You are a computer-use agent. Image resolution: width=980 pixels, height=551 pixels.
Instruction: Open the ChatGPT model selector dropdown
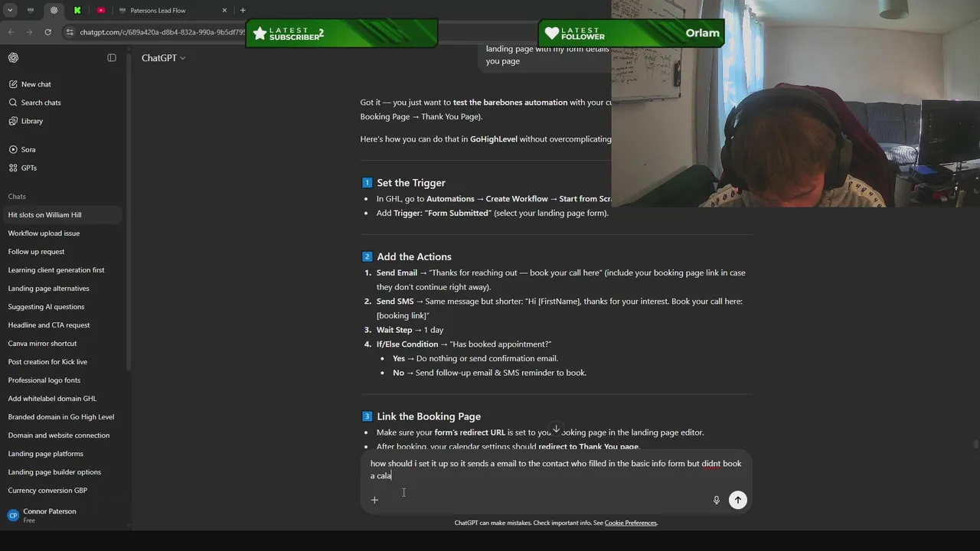[x=163, y=58]
